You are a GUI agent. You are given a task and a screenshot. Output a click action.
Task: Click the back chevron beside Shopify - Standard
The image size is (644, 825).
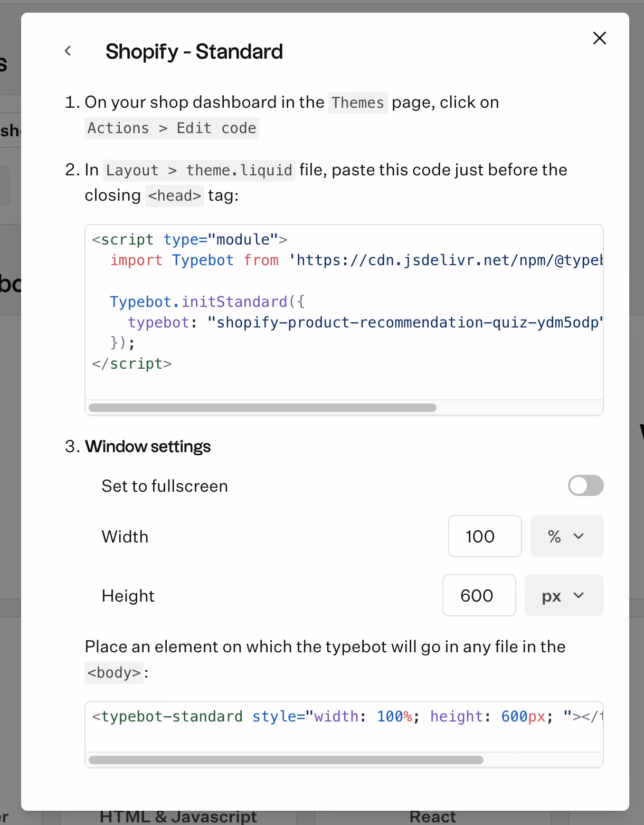tap(68, 51)
